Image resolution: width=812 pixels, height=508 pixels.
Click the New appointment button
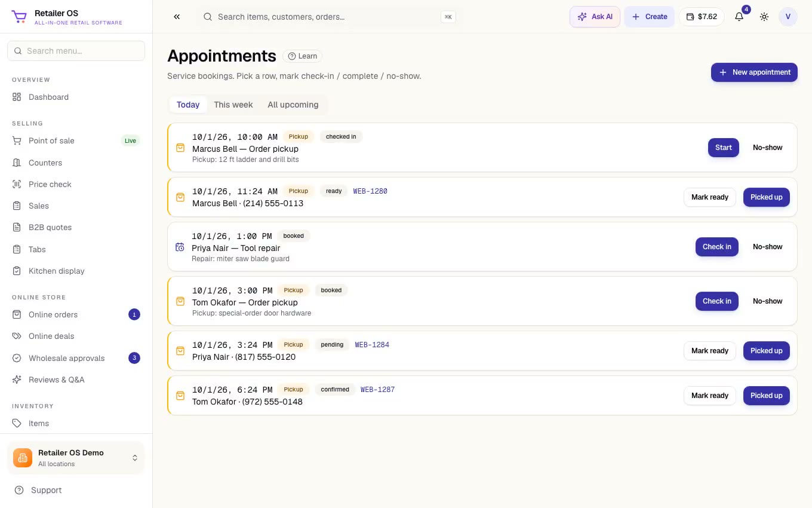click(754, 72)
